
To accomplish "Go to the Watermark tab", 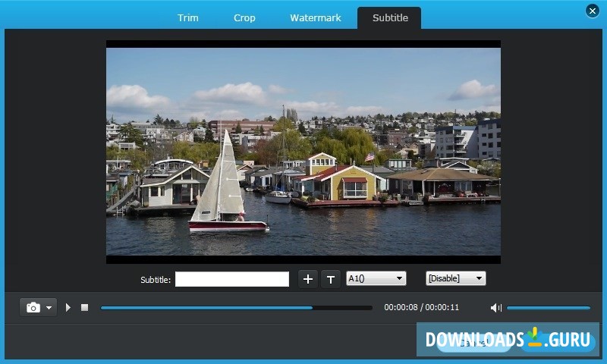I will pyautogui.click(x=316, y=17).
